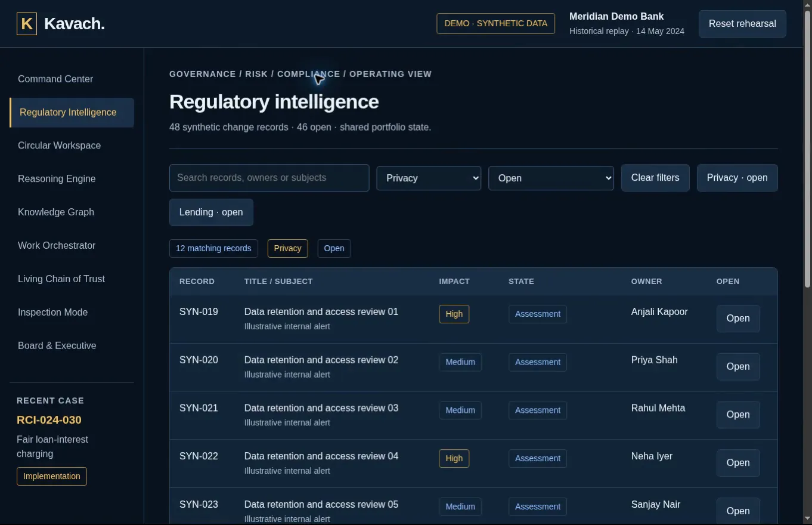Click the Meridian Demo Bank label
The width and height of the screenshot is (812, 525).
(x=616, y=17)
